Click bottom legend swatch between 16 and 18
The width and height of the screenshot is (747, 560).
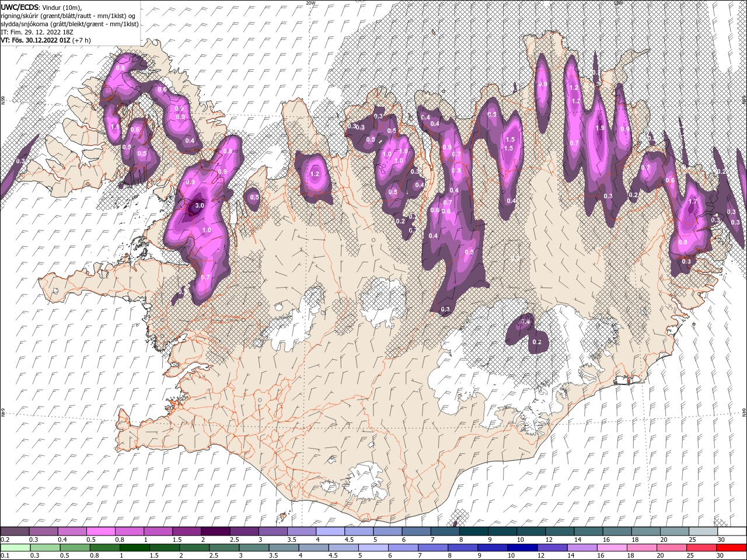(x=611, y=548)
